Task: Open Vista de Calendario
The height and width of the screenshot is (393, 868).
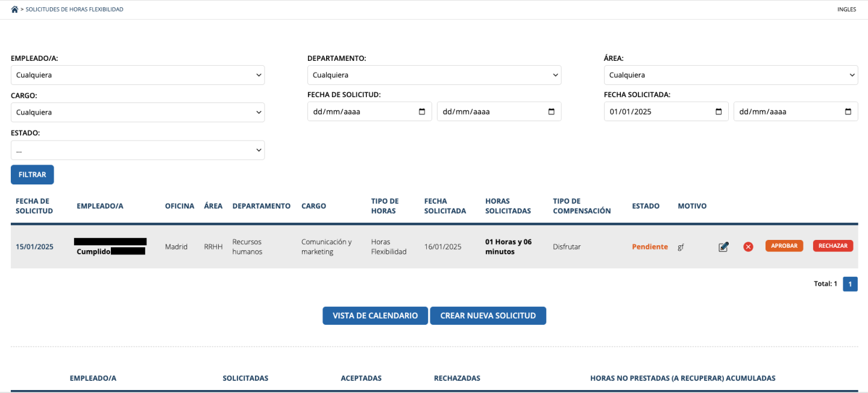Action: 375,316
